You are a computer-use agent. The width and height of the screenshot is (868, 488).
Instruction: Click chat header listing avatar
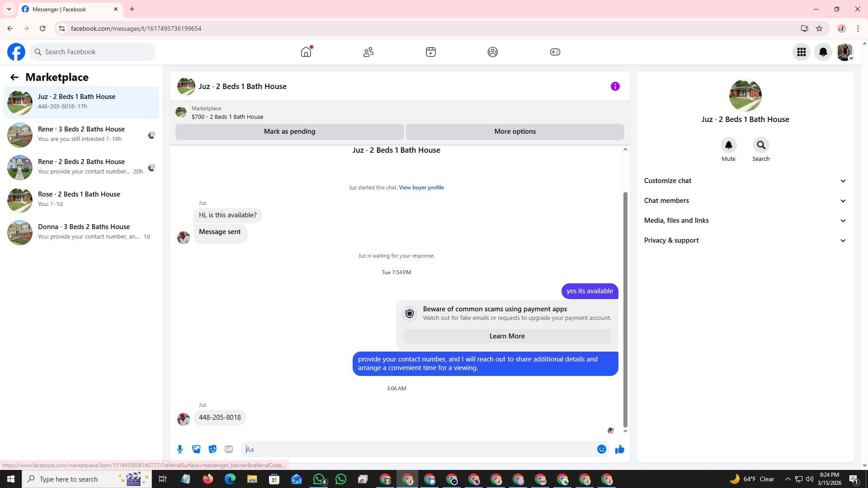pos(186,86)
